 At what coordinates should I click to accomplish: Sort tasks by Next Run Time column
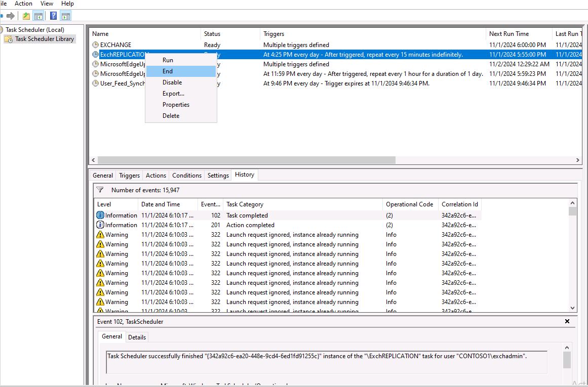(x=519, y=34)
